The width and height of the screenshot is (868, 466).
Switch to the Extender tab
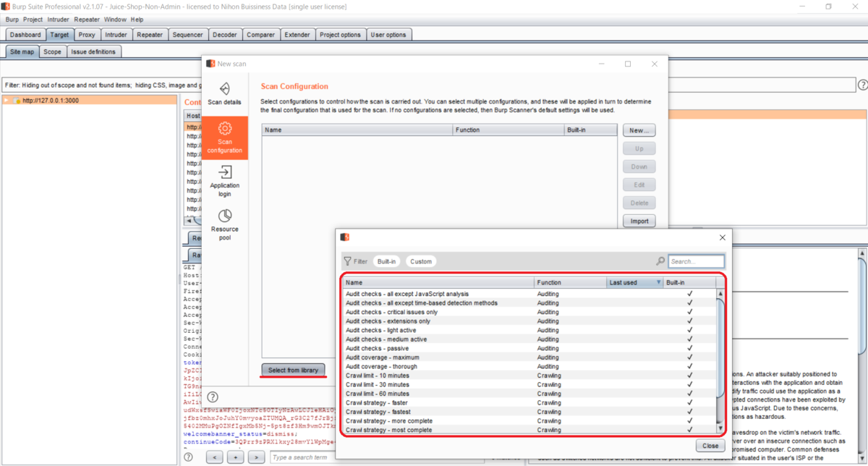pos(297,35)
